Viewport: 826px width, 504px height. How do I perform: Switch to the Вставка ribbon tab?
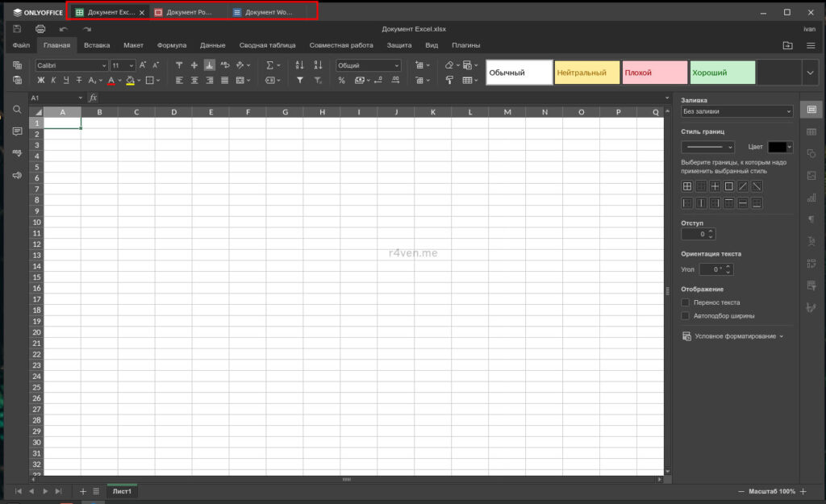coord(97,45)
